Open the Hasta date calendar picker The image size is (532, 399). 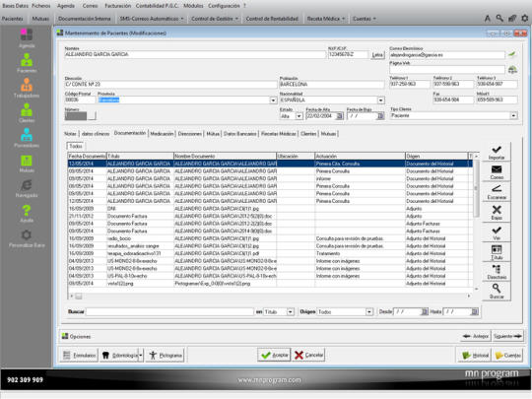tap(474, 311)
